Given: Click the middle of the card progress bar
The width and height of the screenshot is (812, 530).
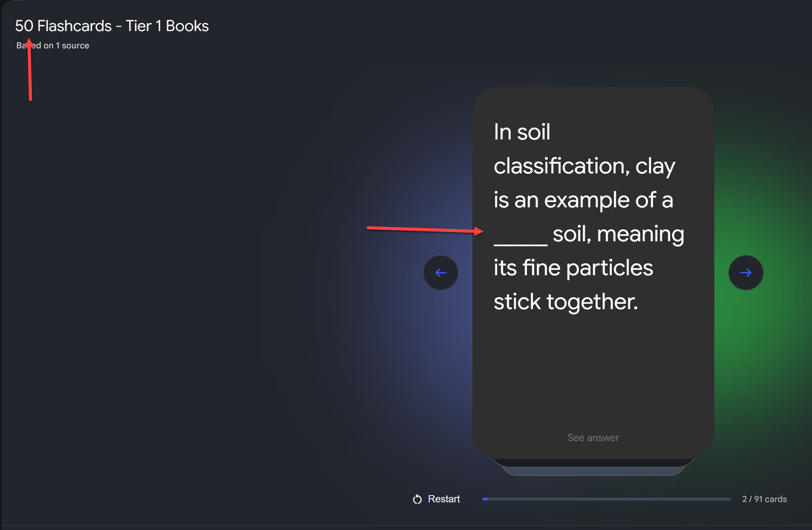Looking at the screenshot, I should (606, 499).
